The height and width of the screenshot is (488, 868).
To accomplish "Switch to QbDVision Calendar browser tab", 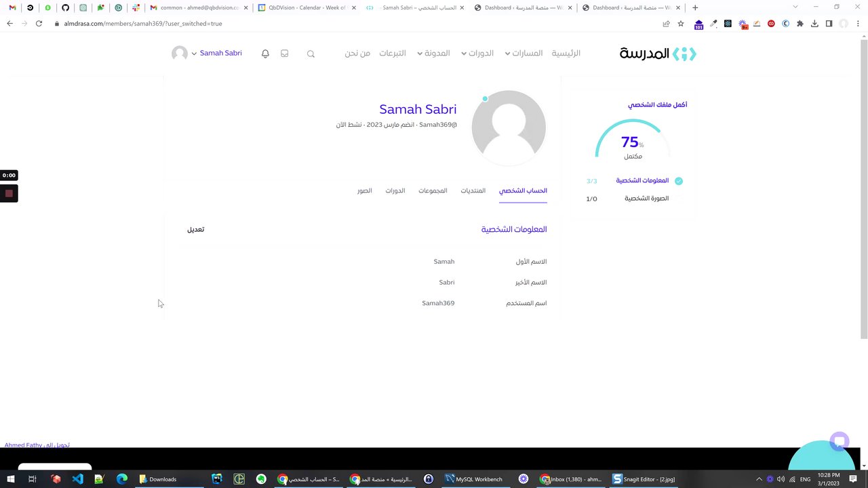I will [x=306, y=7].
